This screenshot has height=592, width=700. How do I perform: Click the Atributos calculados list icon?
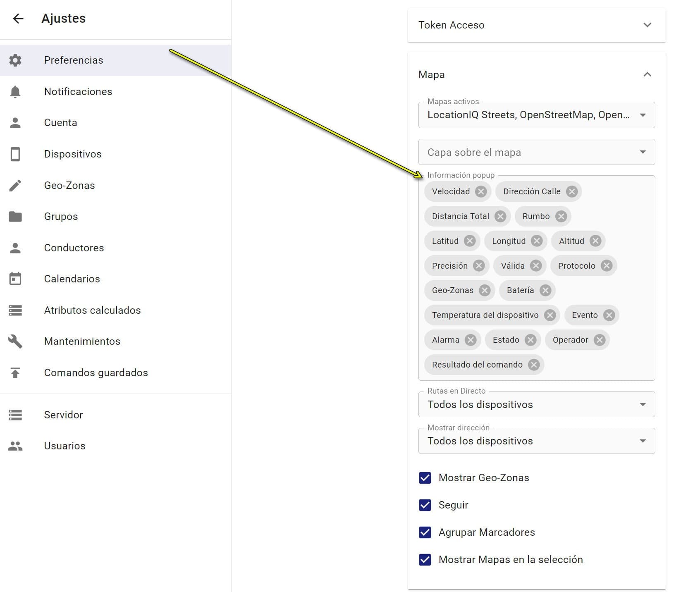click(x=15, y=310)
